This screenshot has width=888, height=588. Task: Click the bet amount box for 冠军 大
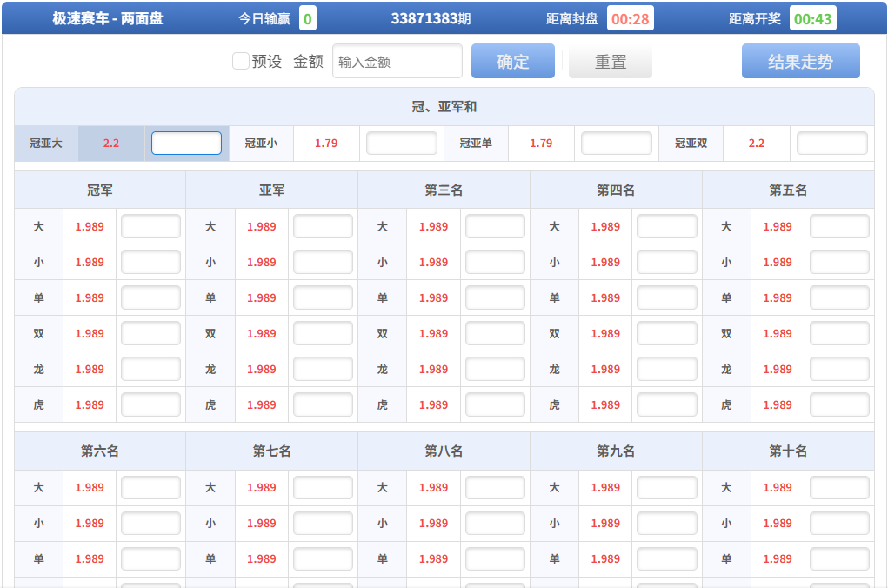(x=150, y=225)
